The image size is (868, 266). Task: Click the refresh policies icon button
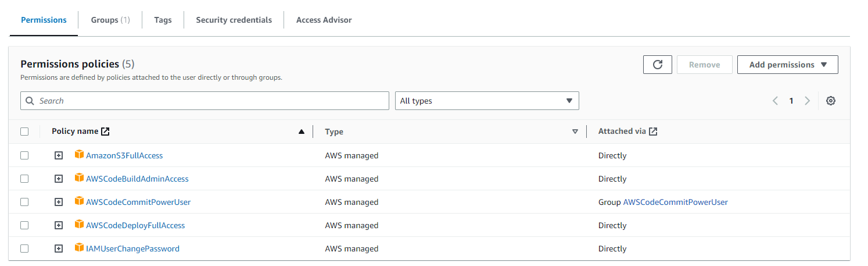(658, 65)
